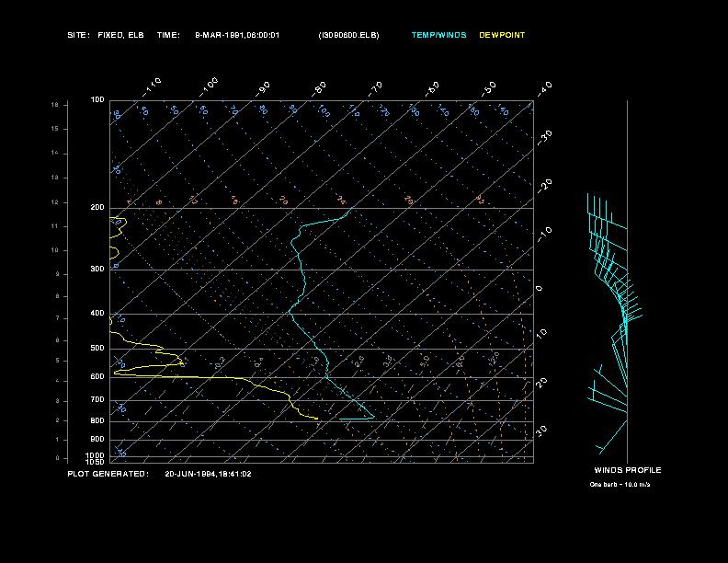
Task: Click the 13 km height axis tick
Action: tap(55, 178)
